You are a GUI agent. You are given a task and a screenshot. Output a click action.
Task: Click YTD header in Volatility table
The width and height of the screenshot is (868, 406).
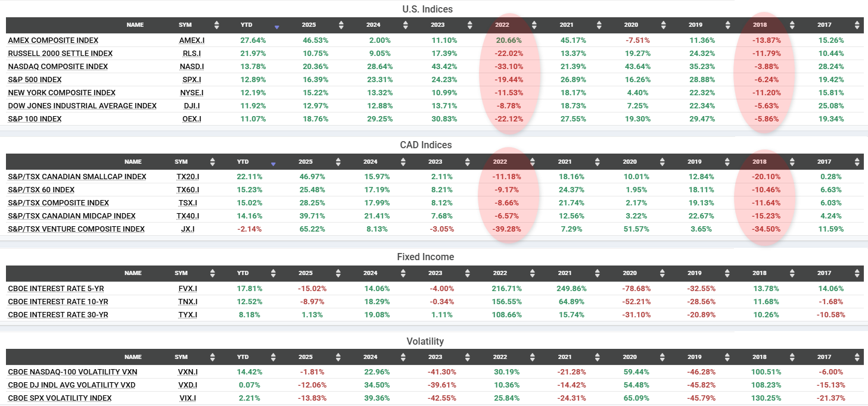pyautogui.click(x=243, y=357)
